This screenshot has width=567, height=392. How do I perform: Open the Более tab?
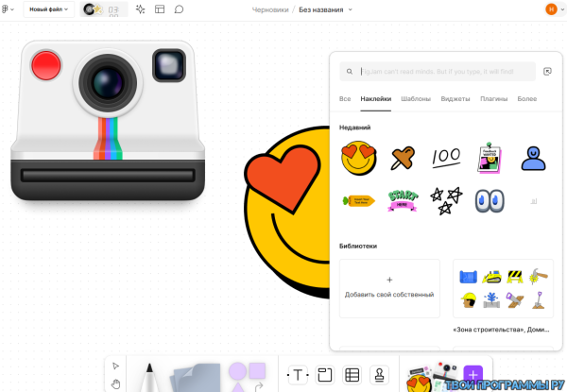[x=527, y=98]
